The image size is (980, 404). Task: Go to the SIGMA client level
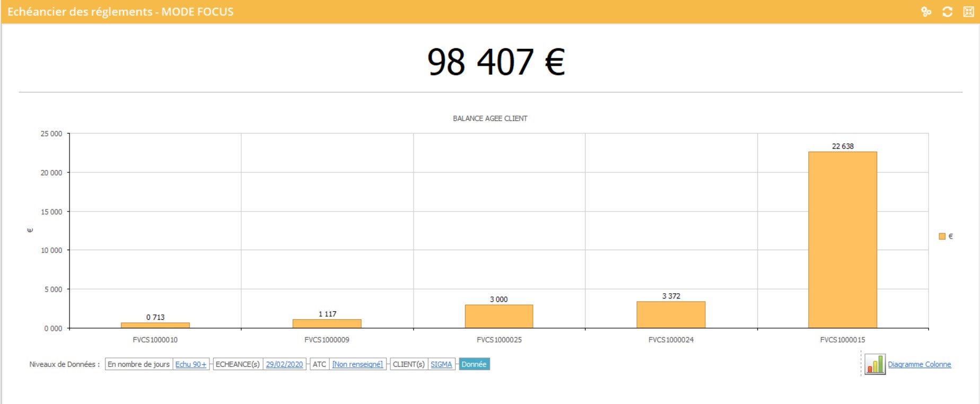441,365
